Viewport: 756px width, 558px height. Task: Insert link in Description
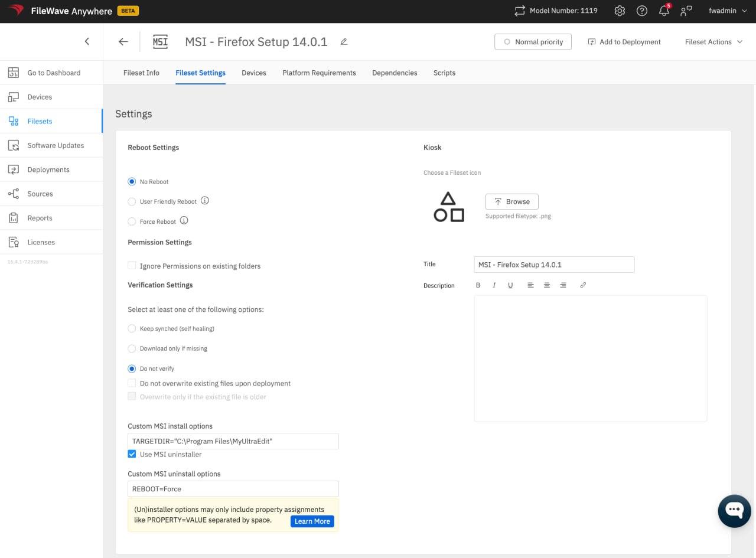click(583, 285)
